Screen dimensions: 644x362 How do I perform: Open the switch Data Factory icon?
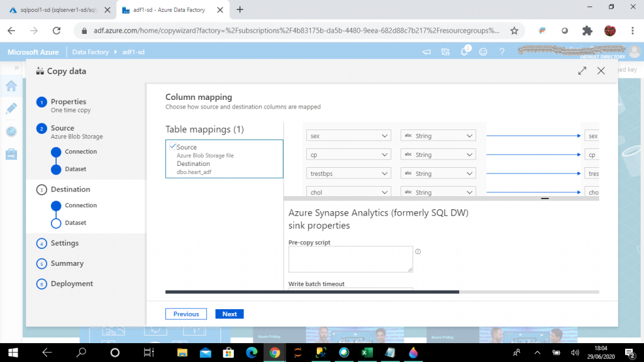click(445, 52)
